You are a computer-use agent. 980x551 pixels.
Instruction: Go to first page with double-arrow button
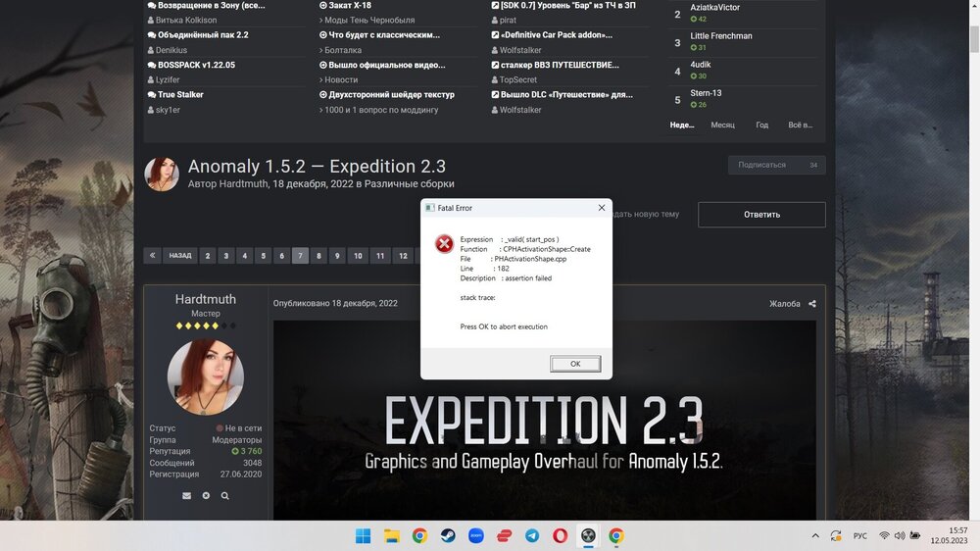[153, 256]
